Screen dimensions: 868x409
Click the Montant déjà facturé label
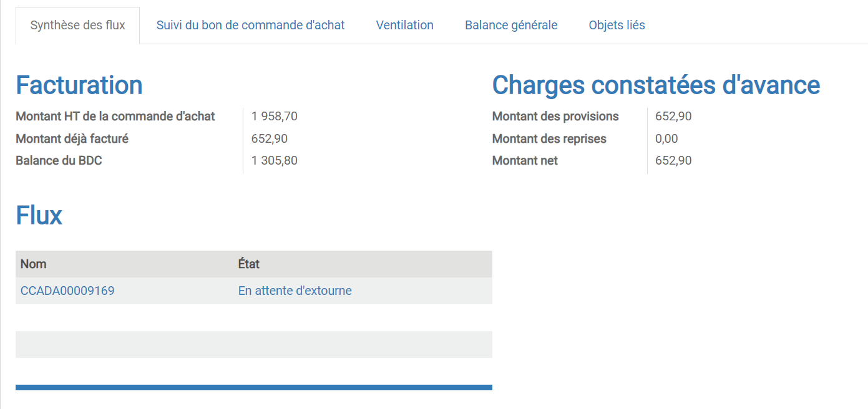72,138
